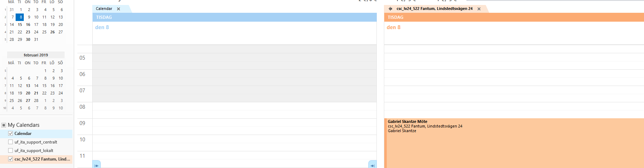Click the 08 time slot in Calendar

click(x=234, y=110)
